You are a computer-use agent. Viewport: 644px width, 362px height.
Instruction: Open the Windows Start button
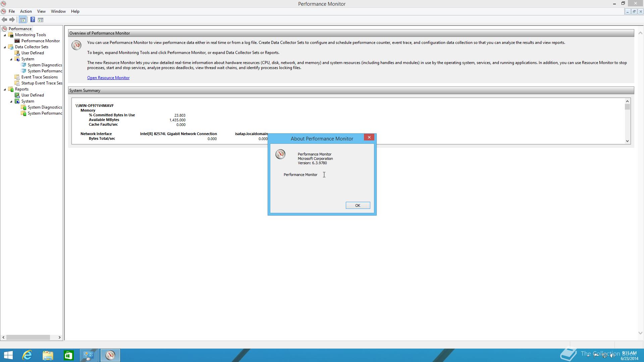click(8, 355)
